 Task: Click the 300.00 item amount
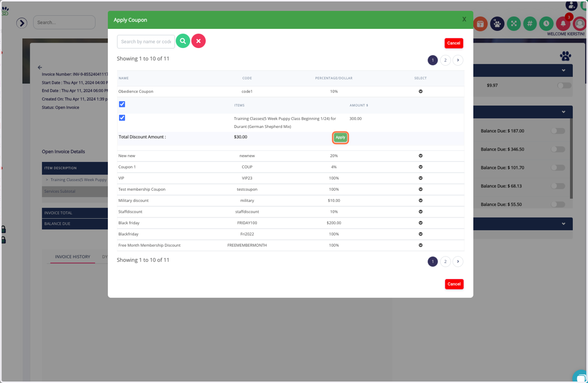356,119
